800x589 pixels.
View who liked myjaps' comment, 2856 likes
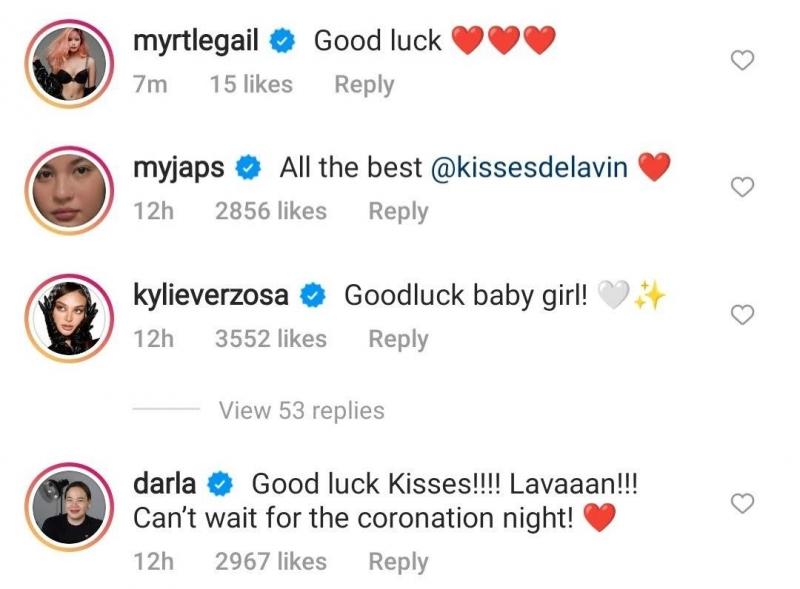click(271, 211)
